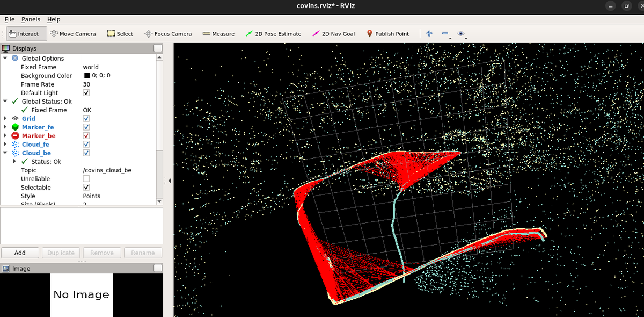Pick the Measure tool

(x=218, y=33)
